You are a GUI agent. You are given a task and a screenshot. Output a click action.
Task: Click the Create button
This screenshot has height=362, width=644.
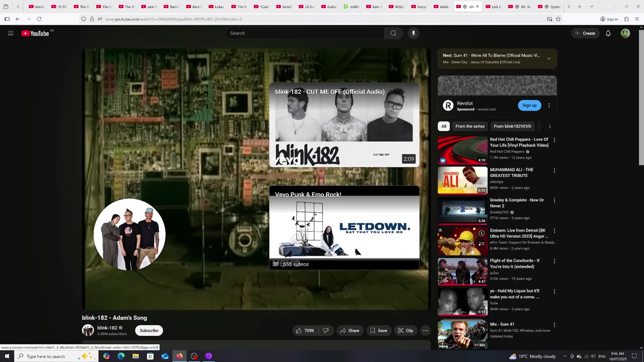[x=585, y=33]
